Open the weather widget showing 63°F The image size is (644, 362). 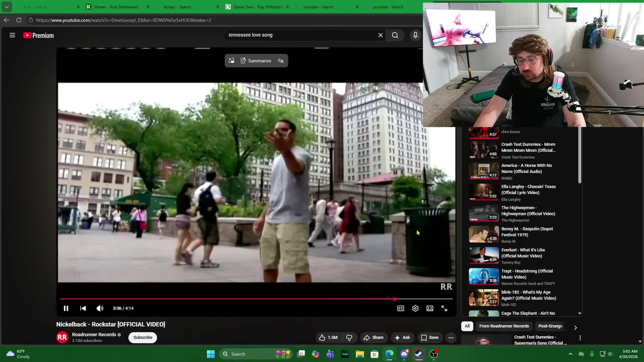(18, 354)
